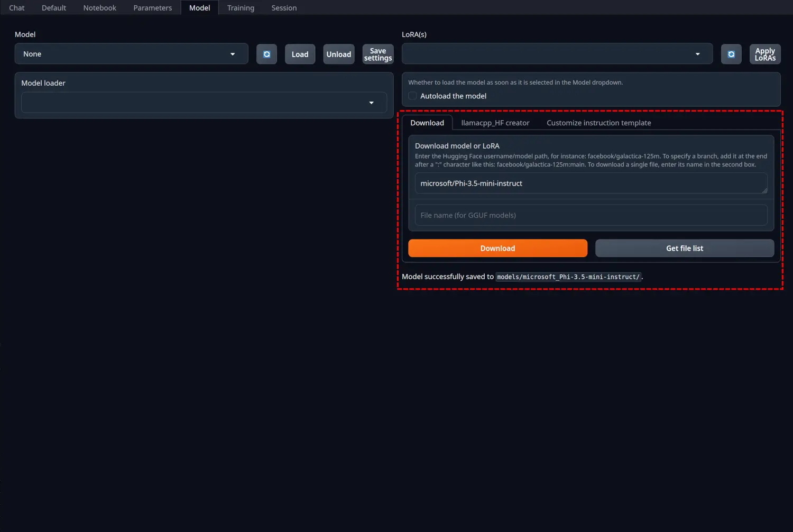Click the GGUF file name field
This screenshot has width=793, height=532.
[591, 215]
